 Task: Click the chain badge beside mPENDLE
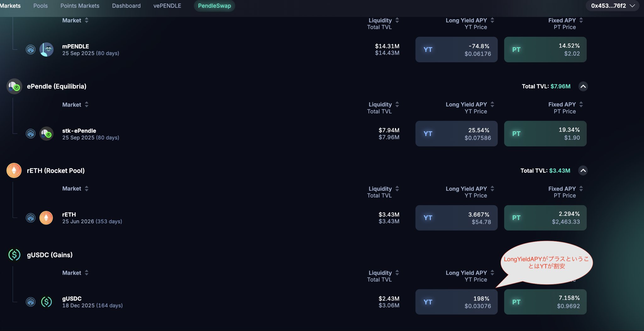click(31, 49)
